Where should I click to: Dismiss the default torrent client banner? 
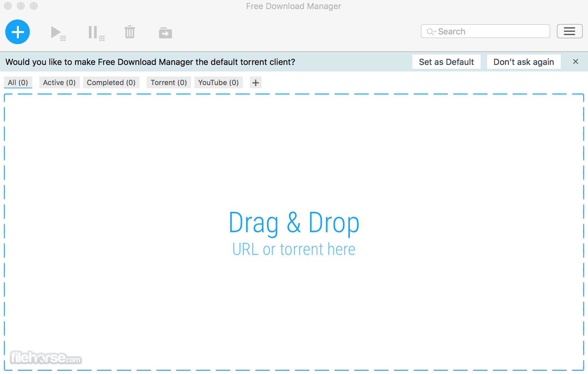click(576, 61)
